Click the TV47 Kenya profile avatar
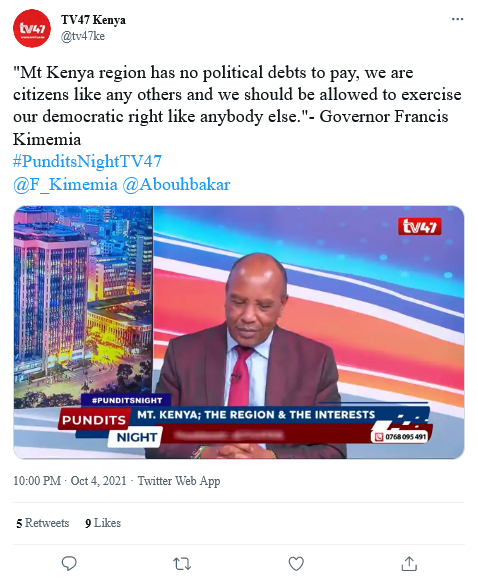The height and width of the screenshot is (582, 478). [x=32, y=29]
